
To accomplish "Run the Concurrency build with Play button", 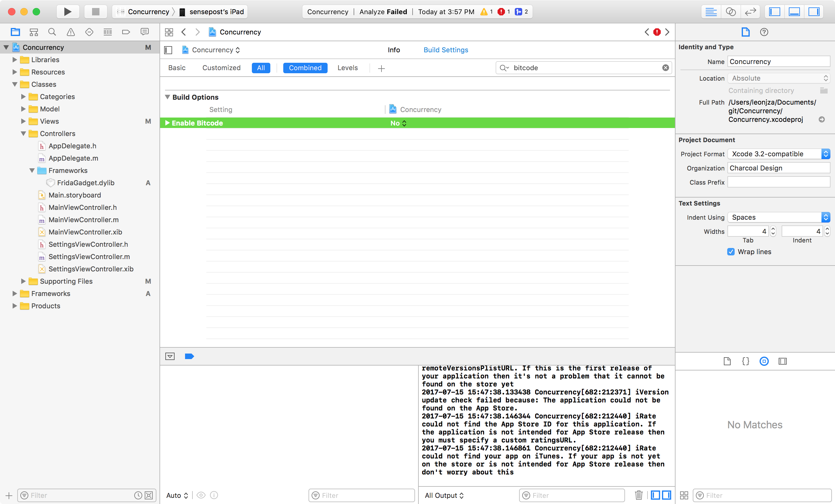I will click(68, 11).
